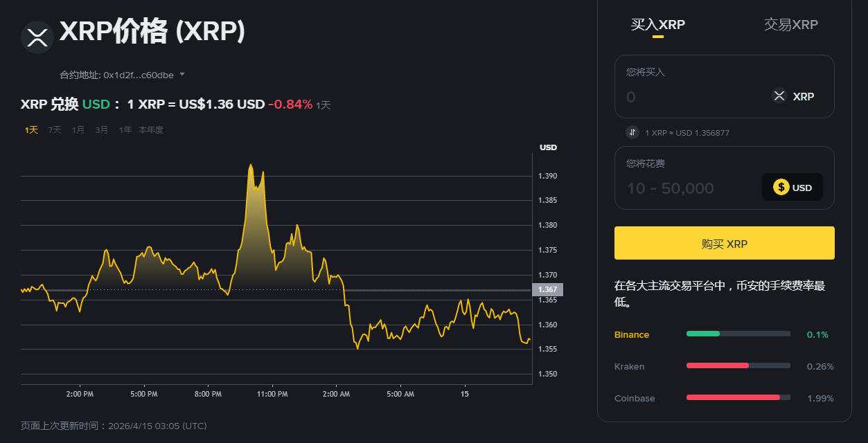This screenshot has width=868, height=443.
Task: Toggle the swap conversion direction icon
Action: (632, 132)
